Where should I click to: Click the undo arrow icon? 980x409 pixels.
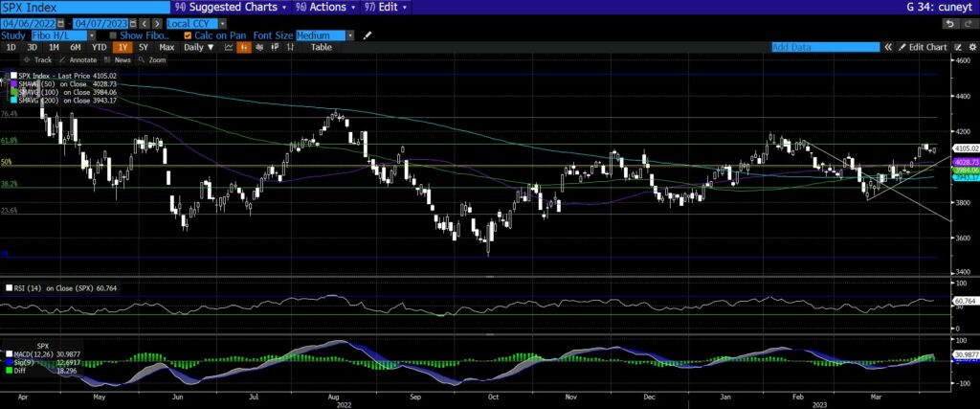point(961,47)
